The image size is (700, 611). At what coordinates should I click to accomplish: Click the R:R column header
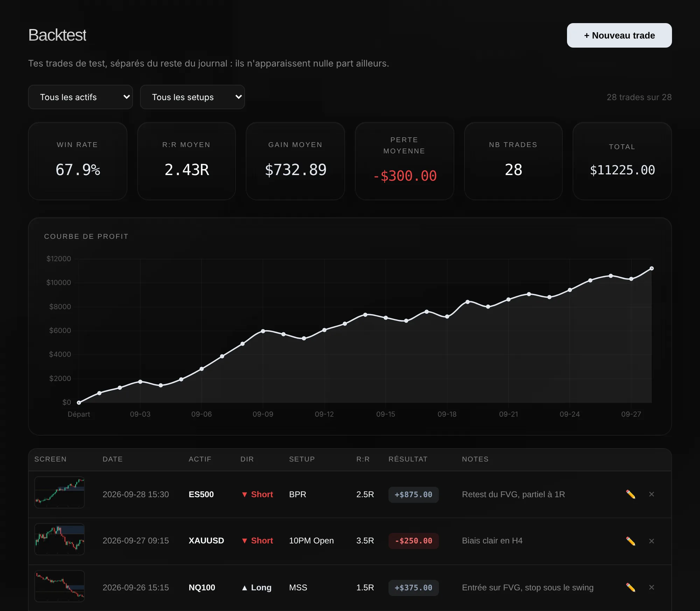pyautogui.click(x=363, y=459)
